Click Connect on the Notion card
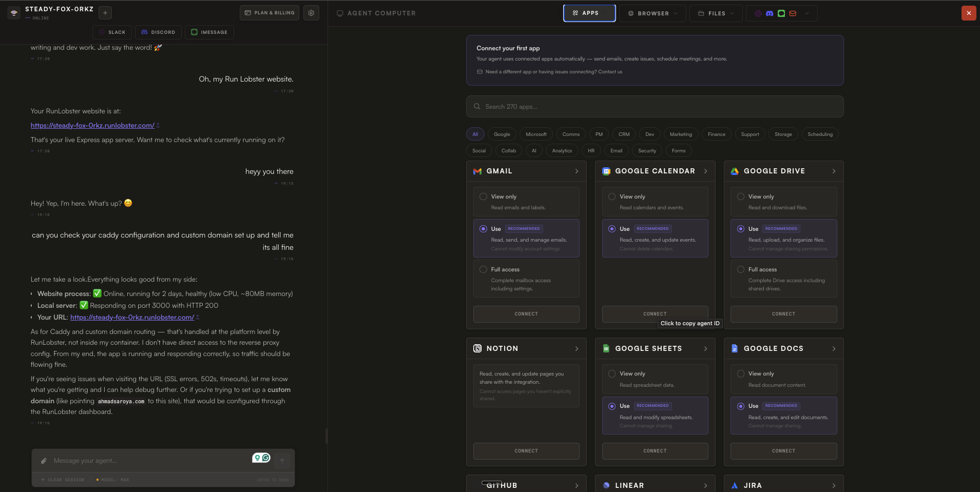 click(526, 451)
